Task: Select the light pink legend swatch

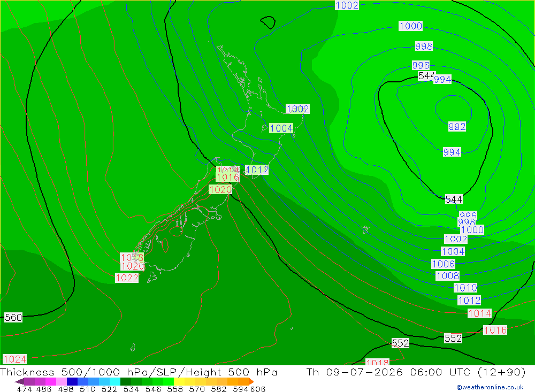Action: coord(62,381)
